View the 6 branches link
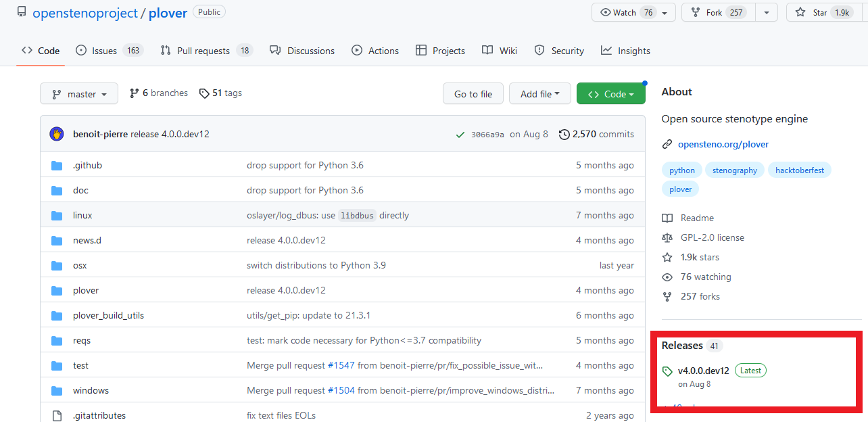Screen dimensions: 868x422 (159, 93)
